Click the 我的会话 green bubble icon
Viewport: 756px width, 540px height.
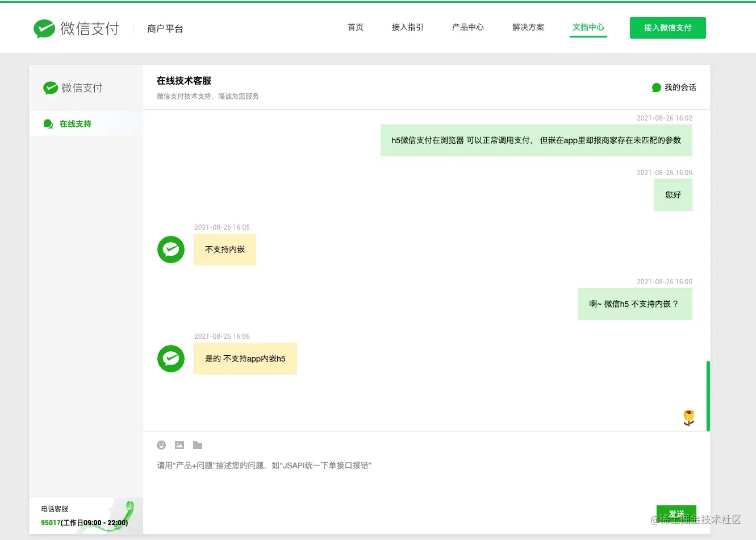coord(657,88)
